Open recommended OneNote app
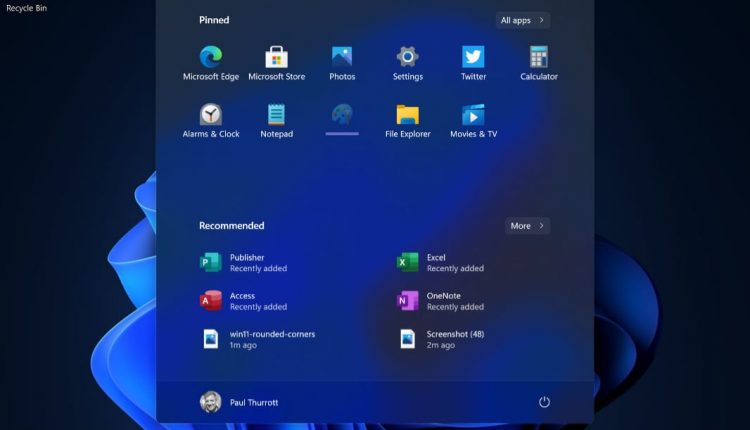Screen dimensions: 750x430 point(441,301)
